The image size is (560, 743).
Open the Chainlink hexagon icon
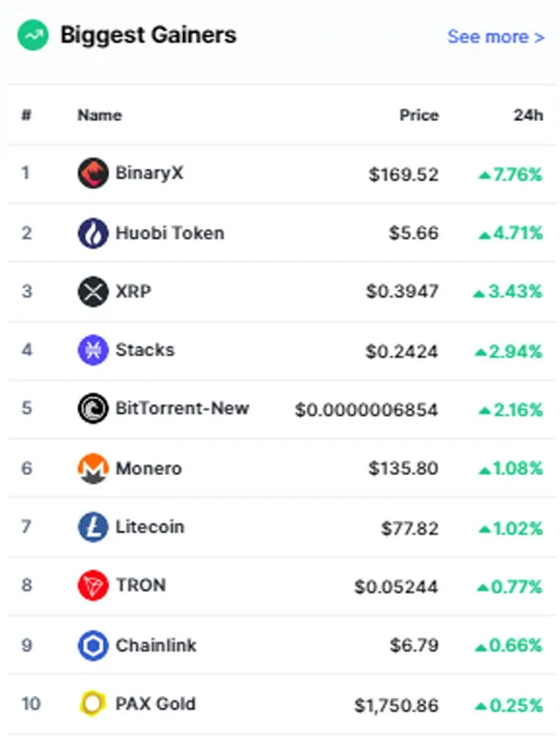[x=93, y=645]
